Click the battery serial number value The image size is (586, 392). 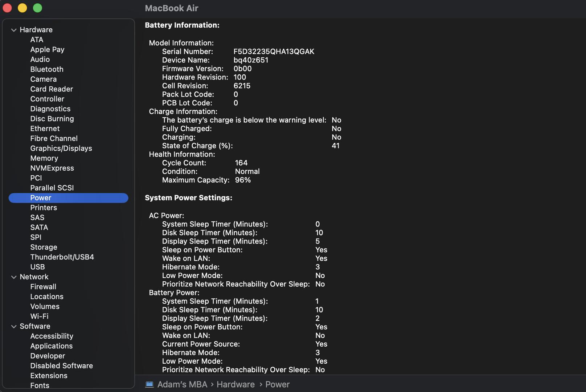[274, 52]
